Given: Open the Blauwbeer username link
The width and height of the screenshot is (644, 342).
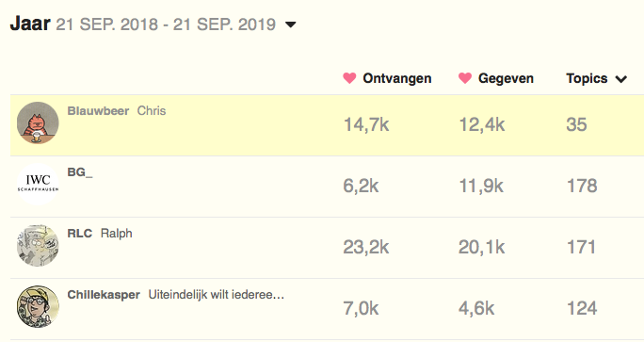Looking at the screenshot, I should coord(98,111).
